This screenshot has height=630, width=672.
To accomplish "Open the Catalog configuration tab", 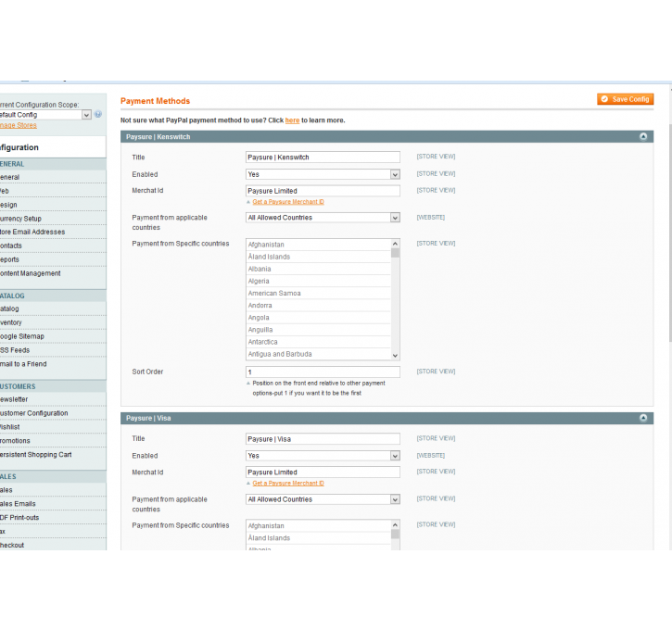I will pyautogui.click(x=53, y=309).
